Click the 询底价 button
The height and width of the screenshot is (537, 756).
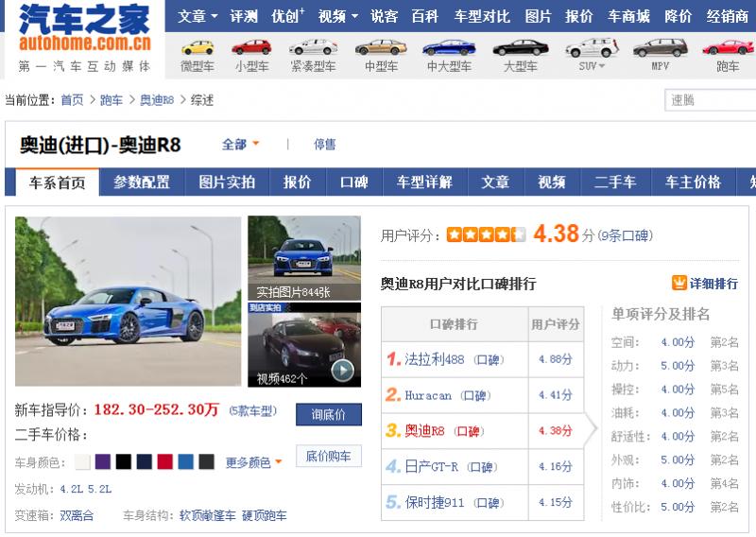(x=328, y=414)
